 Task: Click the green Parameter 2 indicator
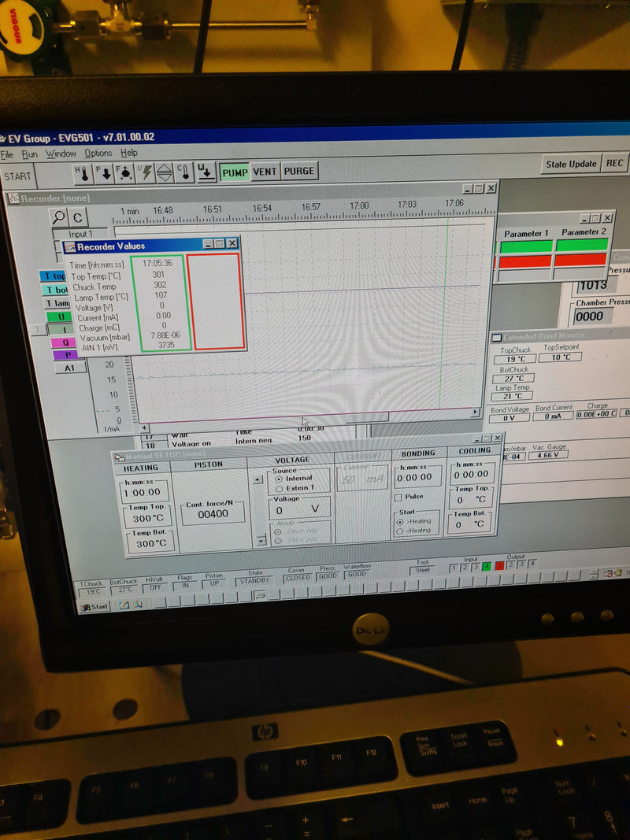tap(582, 246)
